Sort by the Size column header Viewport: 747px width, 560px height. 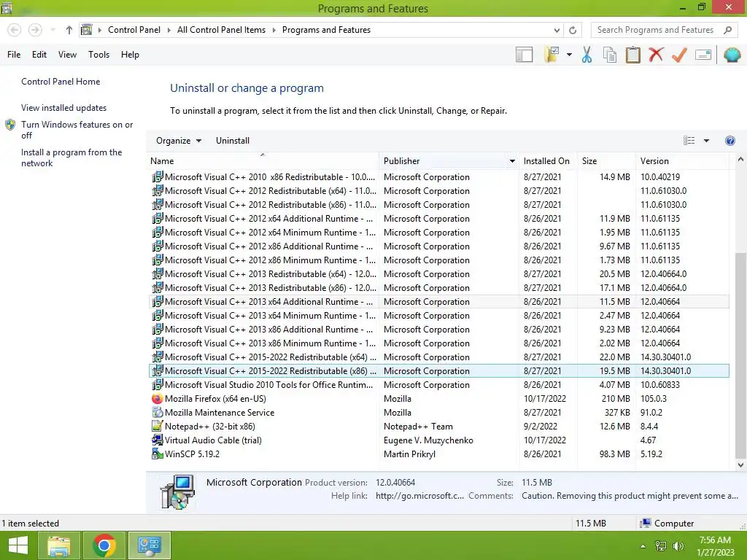(606, 161)
